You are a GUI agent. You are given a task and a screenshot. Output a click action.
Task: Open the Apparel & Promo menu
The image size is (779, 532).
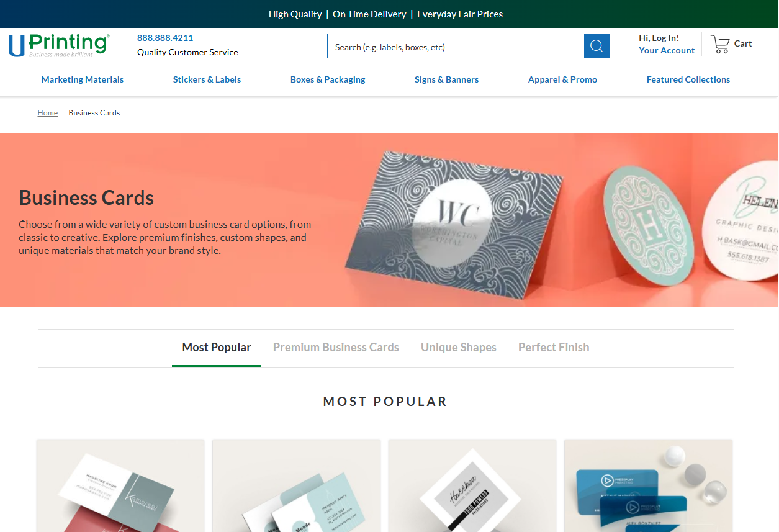click(x=562, y=79)
